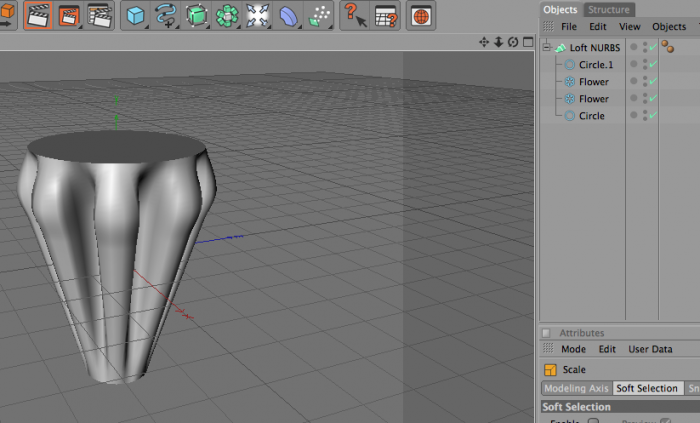Toggle the Circle object's green checkmark
700x423 pixels.
[x=653, y=116]
